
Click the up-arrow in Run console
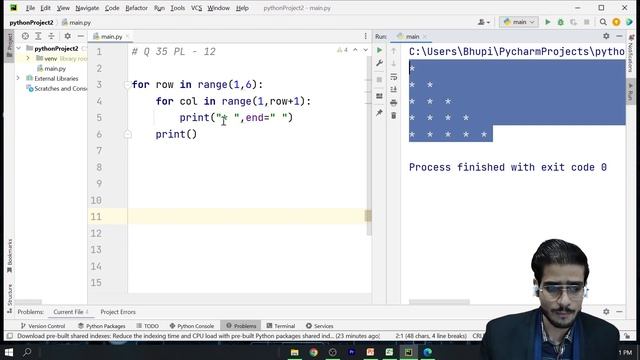[393, 51]
